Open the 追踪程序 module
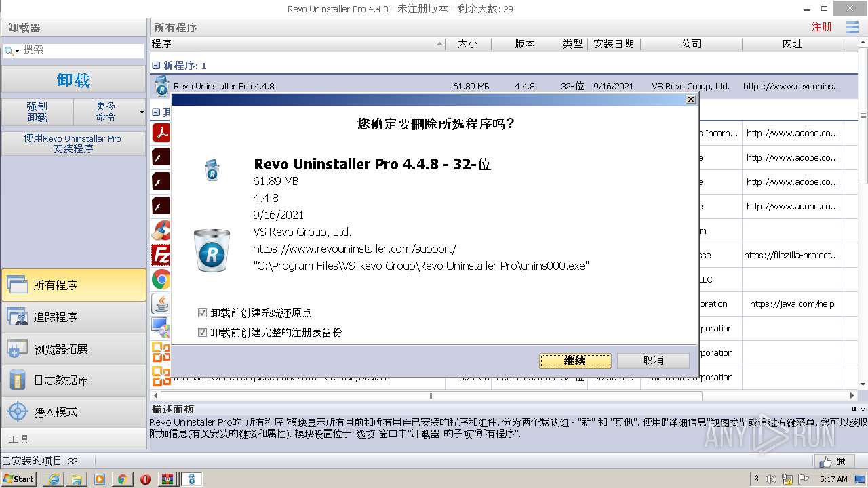 73,317
